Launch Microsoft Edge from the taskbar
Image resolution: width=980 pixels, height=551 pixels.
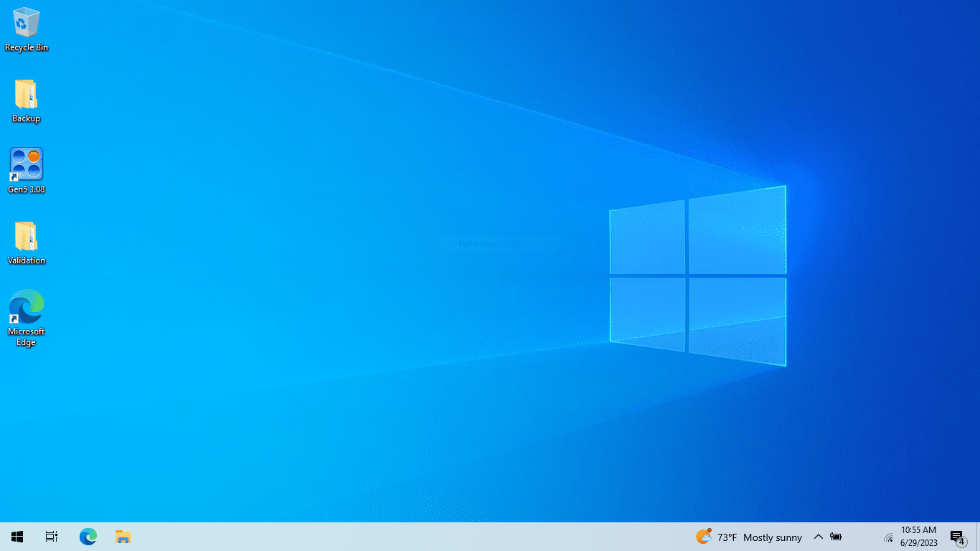coord(88,537)
